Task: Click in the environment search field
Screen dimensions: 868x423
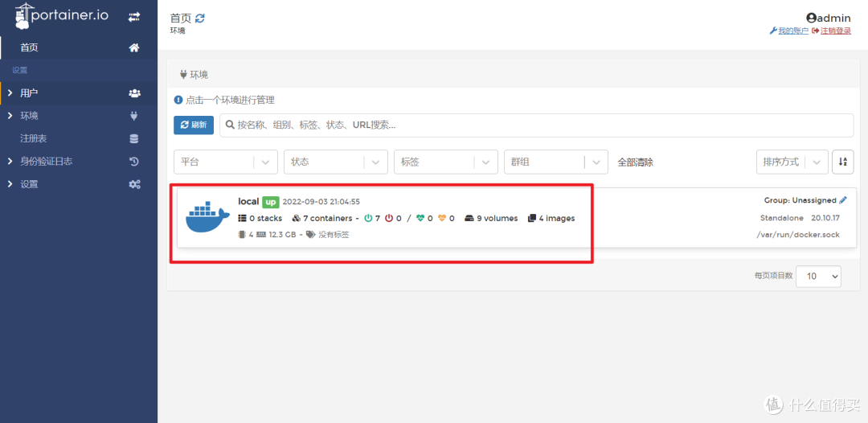Action: click(536, 125)
